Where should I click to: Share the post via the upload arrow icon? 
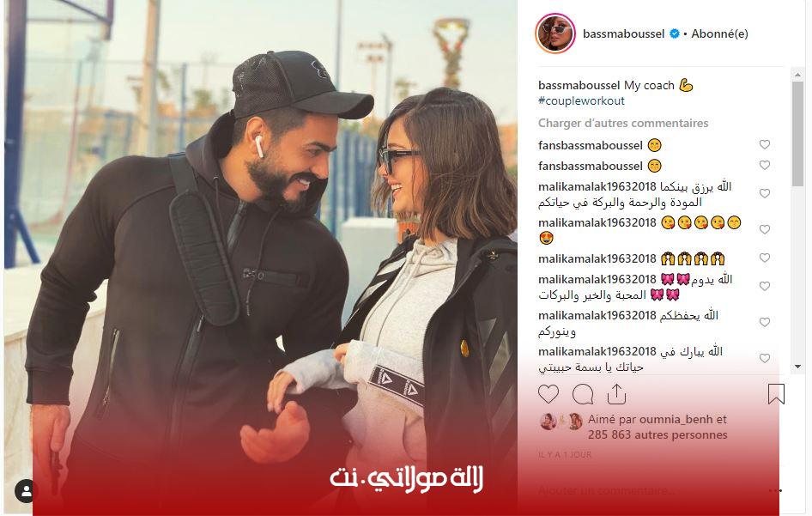click(616, 394)
